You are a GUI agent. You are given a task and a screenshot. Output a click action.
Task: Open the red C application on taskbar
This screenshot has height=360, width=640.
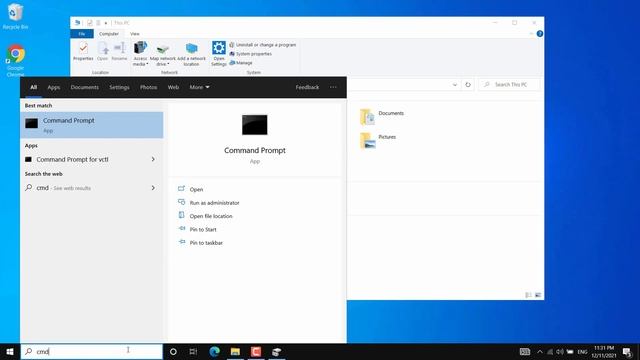coord(256,351)
